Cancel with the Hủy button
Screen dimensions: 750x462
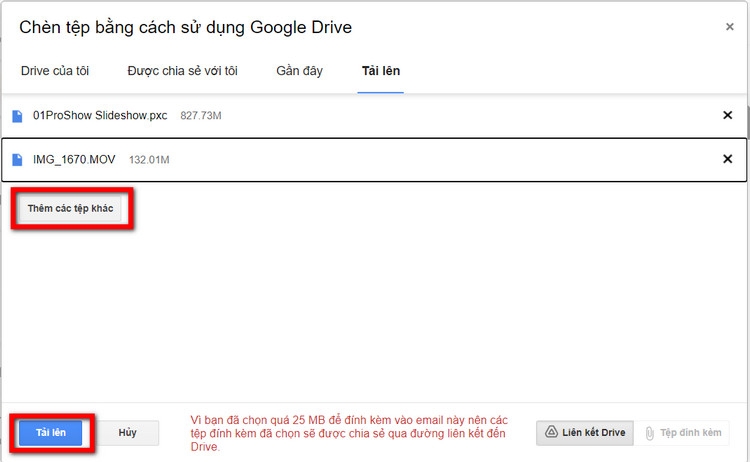tap(127, 433)
